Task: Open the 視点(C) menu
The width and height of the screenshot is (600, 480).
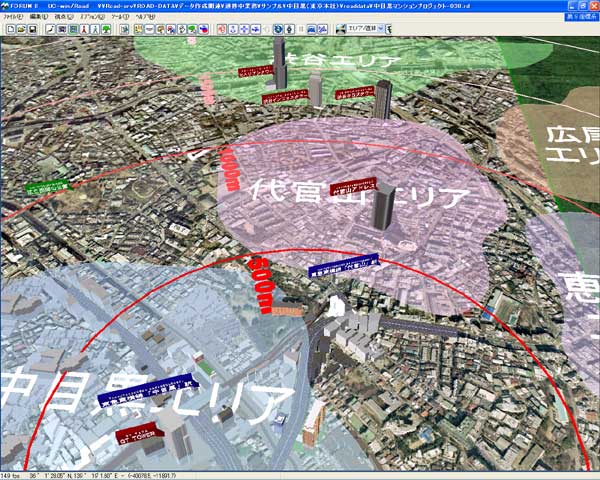Action: 64,17
